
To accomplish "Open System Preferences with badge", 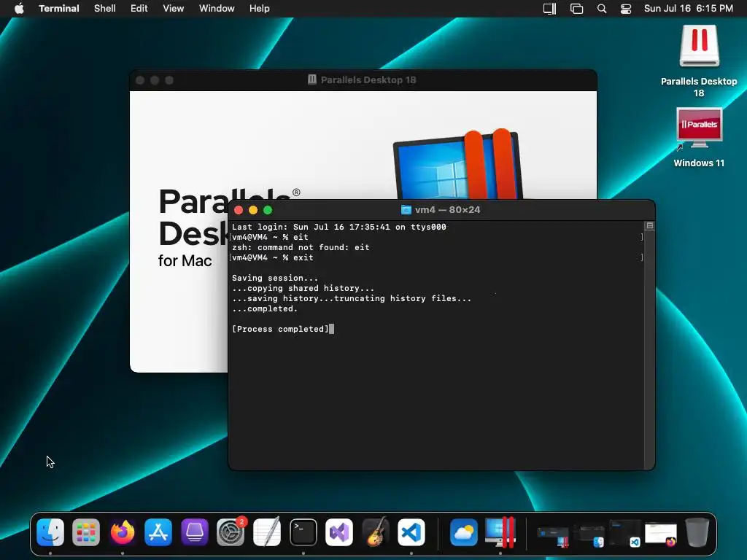I will click(x=231, y=532).
